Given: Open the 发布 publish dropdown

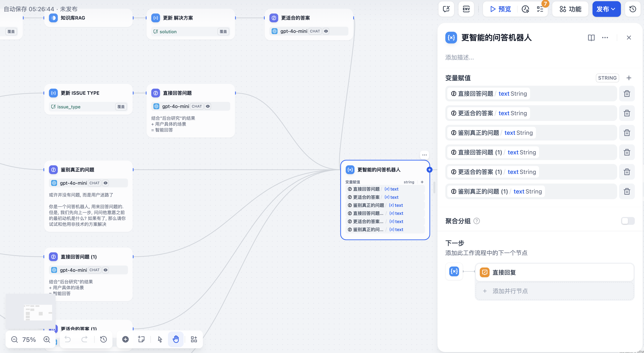Looking at the screenshot, I should click(606, 9).
